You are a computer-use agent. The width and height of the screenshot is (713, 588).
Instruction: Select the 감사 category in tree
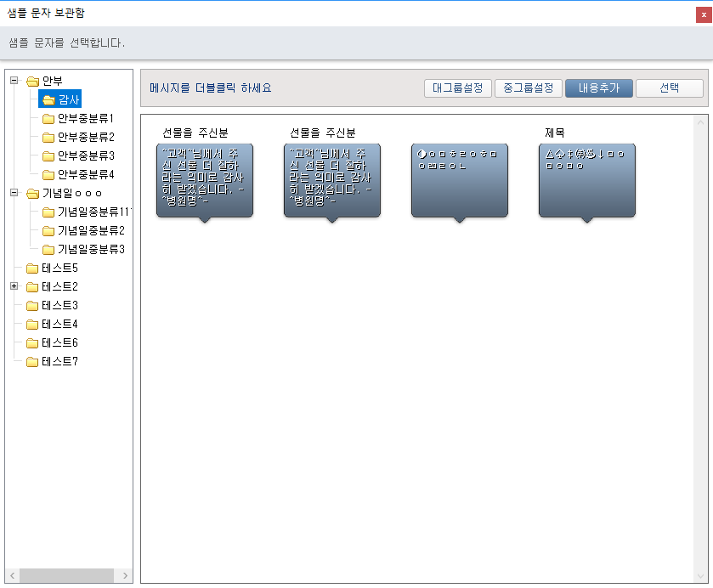69,100
